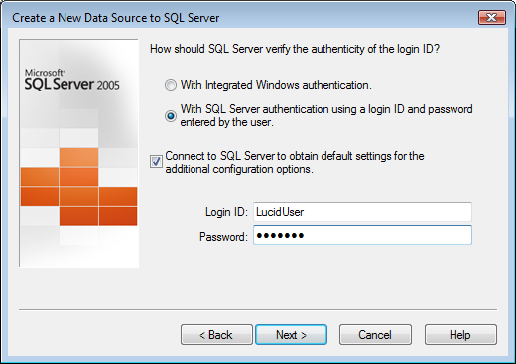516x364 pixels.
Task: Proceed with the Next > button
Action: tap(291, 335)
